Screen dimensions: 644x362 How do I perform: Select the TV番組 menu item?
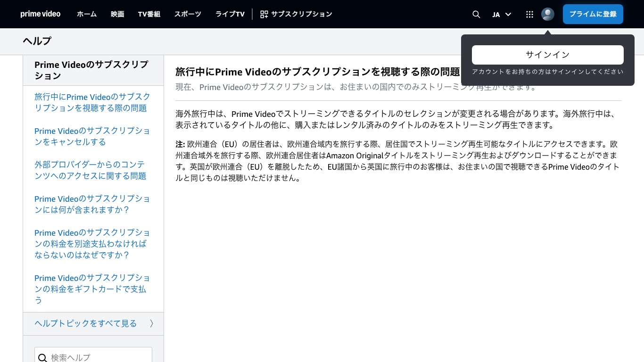point(149,14)
